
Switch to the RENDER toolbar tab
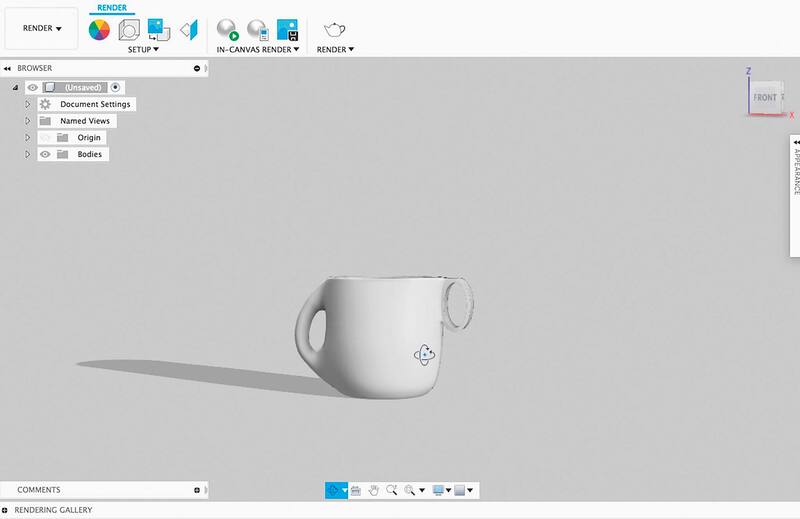pyautogui.click(x=111, y=7)
